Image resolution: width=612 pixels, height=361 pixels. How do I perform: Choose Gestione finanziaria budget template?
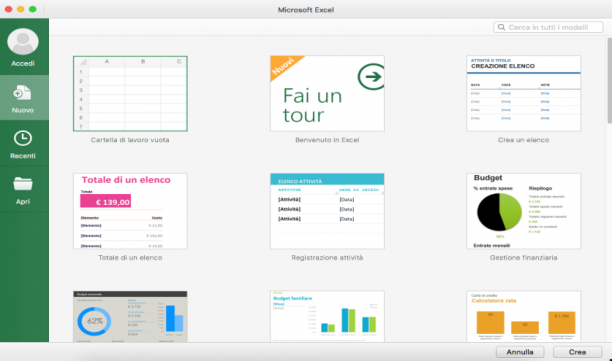[523, 211]
